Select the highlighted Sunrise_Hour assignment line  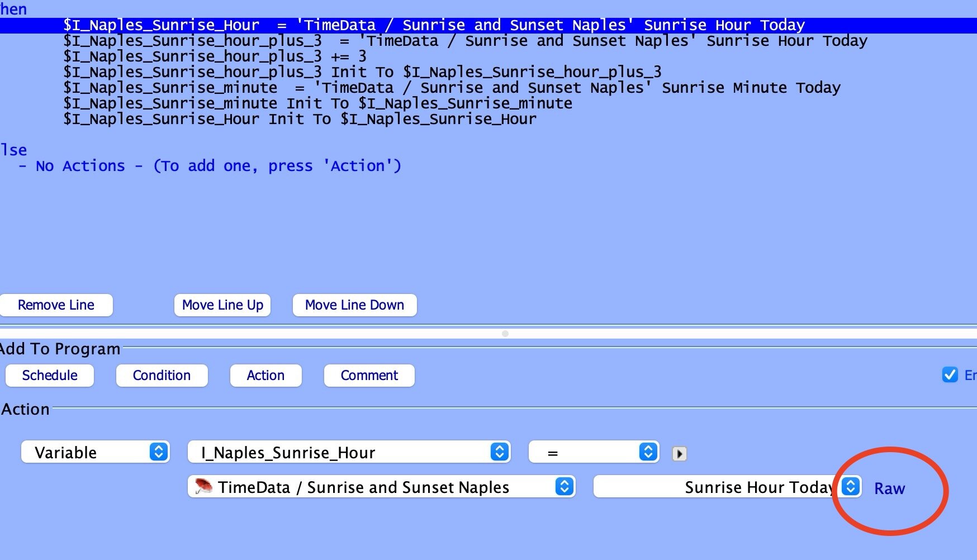(433, 25)
